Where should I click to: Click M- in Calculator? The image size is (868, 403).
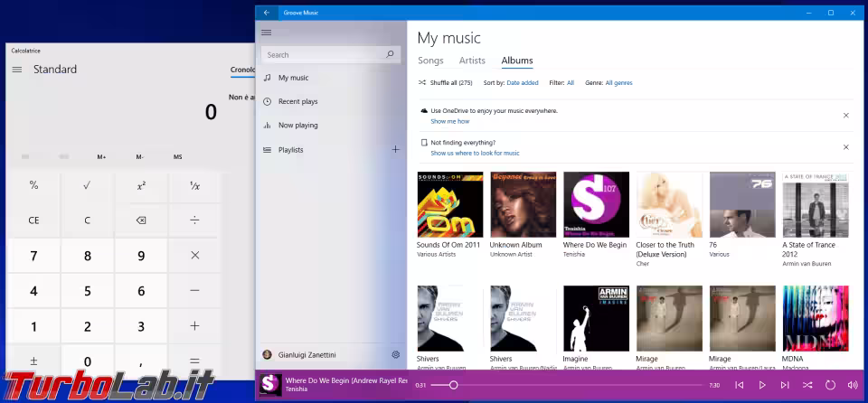tap(139, 157)
